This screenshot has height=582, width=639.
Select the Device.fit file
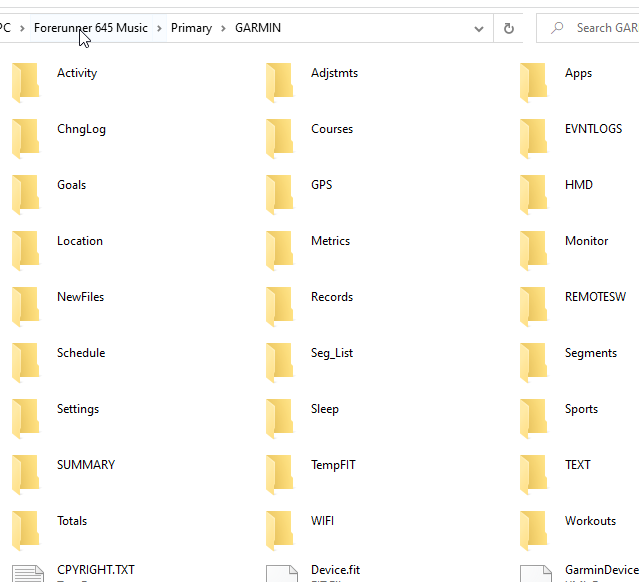click(335, 570)
